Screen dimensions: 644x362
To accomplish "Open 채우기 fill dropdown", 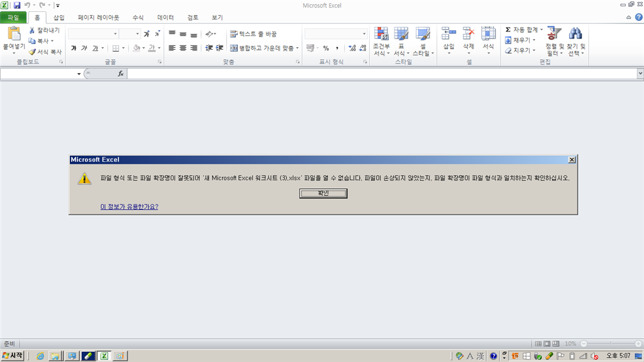I will (520, 40).
